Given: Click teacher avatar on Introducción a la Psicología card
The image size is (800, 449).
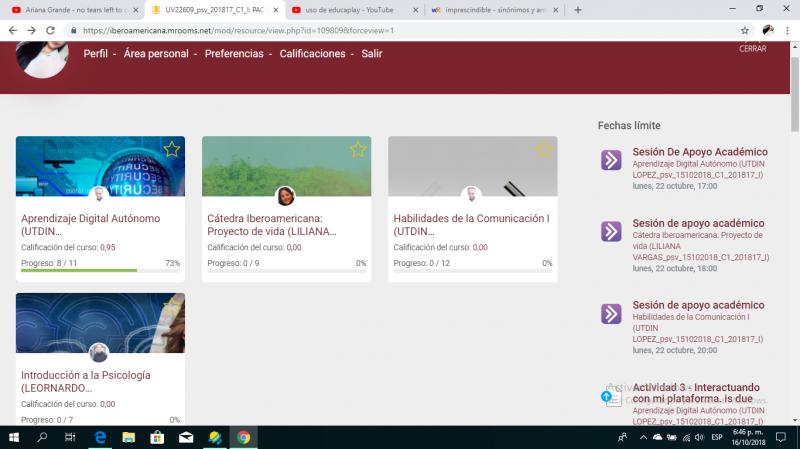Looking at the screenshot, I should click(x=99, y=353).
